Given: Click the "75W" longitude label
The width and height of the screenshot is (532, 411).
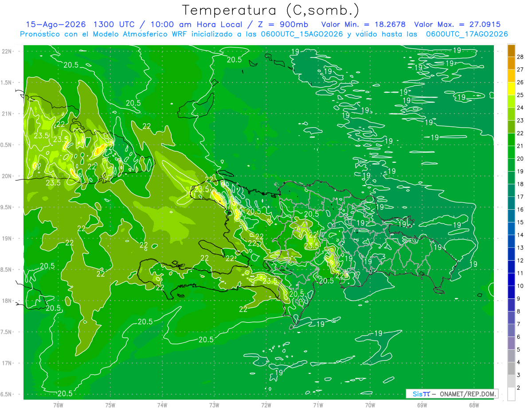Looking at the screenshot, I should 110,405.
